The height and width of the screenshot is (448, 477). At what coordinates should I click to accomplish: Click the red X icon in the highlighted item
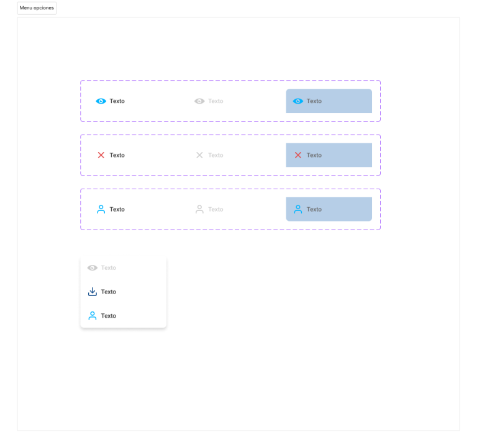298,155
